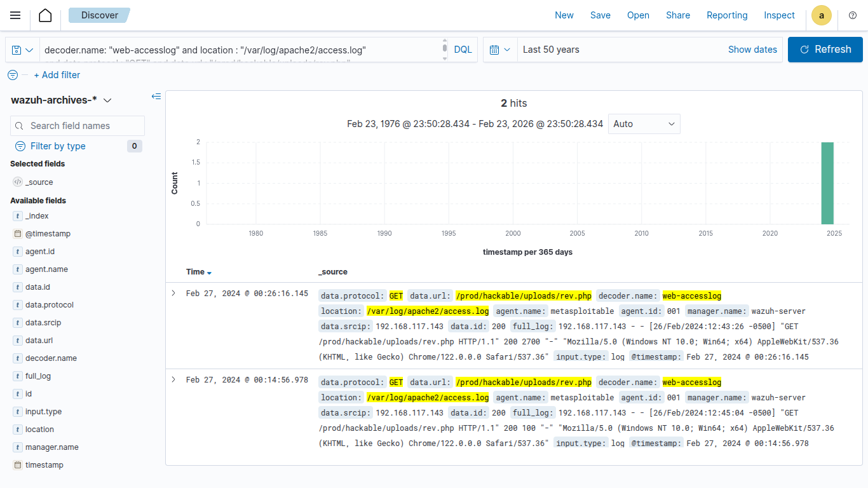Click the user avatar 'a'
The height and width of the screenshot is (488, 868).
[x=822, y=16]
